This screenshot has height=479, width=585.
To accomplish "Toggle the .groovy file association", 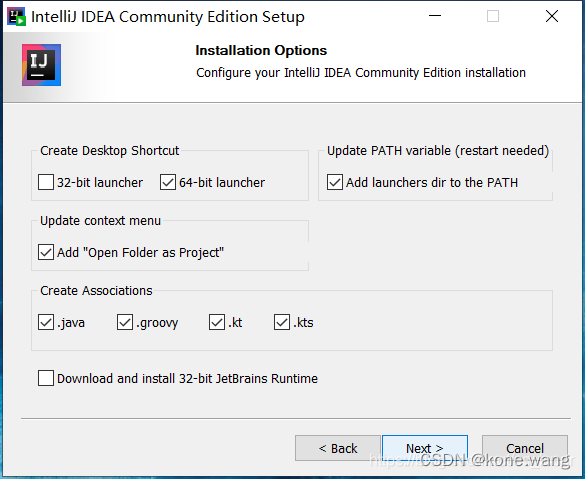I will tap(125, 322).
